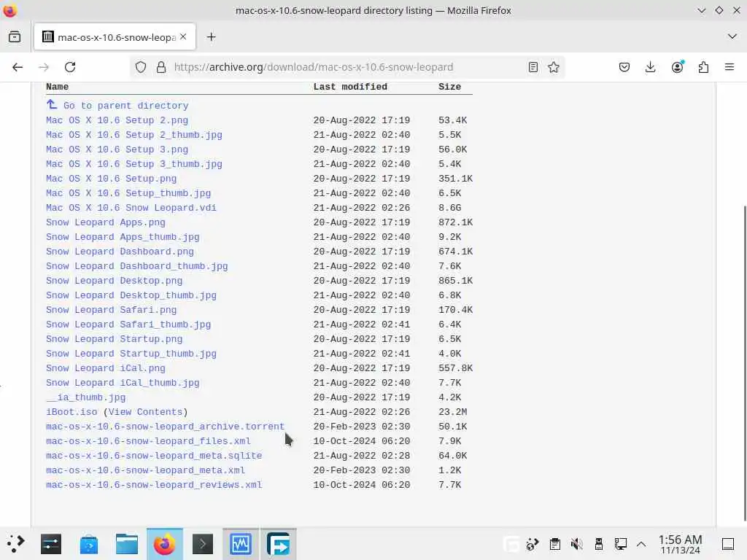This screenshot has width=747, height=560.
Task: Open Mac OS X 10.6 Setup 3_thumb.jpg
Action: [134, 164]
